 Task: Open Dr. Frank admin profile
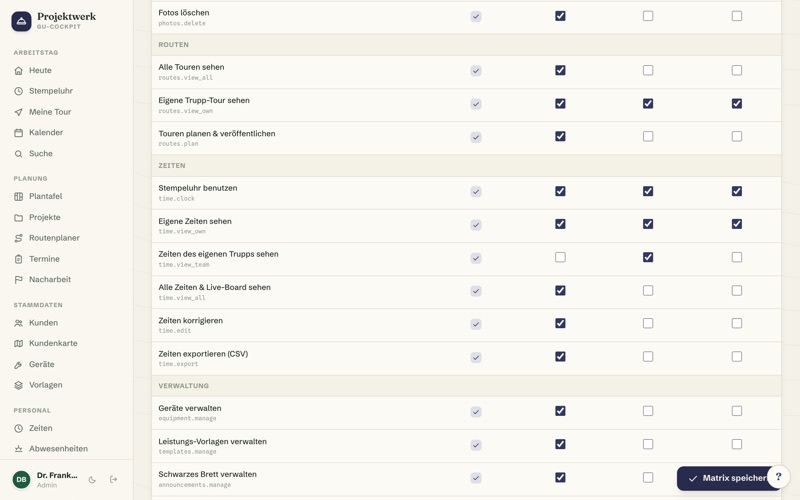tap(46, 480)
